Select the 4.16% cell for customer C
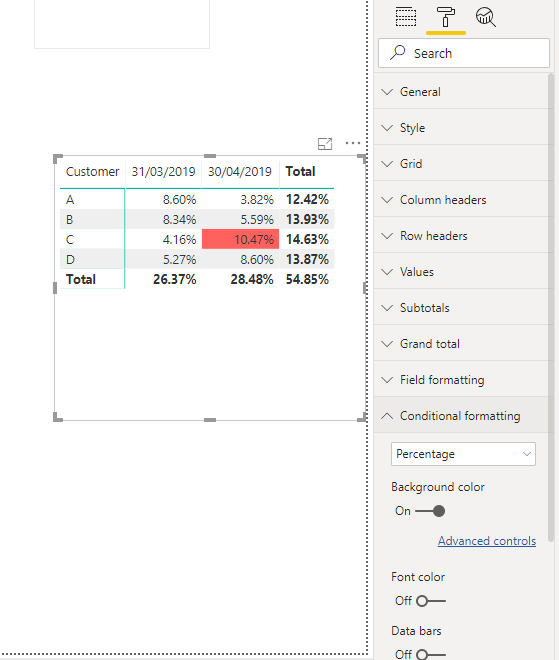Image resolution: width=559 pixels, height=660 pixels. [179, 240]
